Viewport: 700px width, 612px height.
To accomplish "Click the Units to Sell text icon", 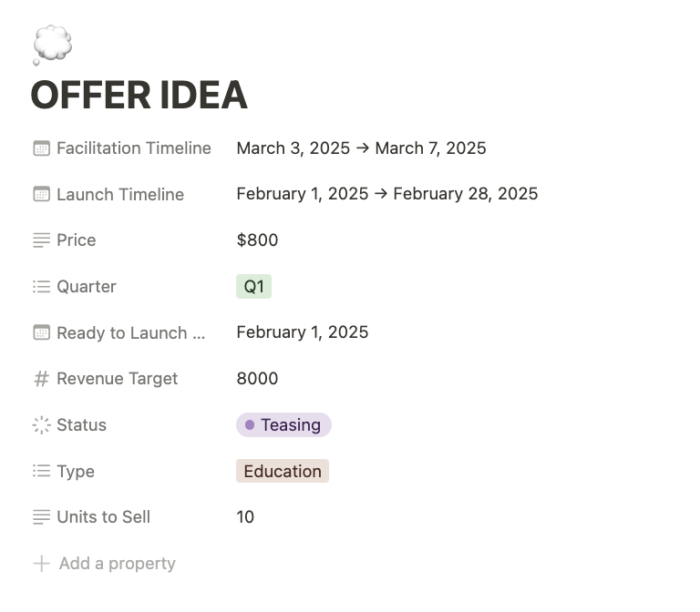I will 42,517.
